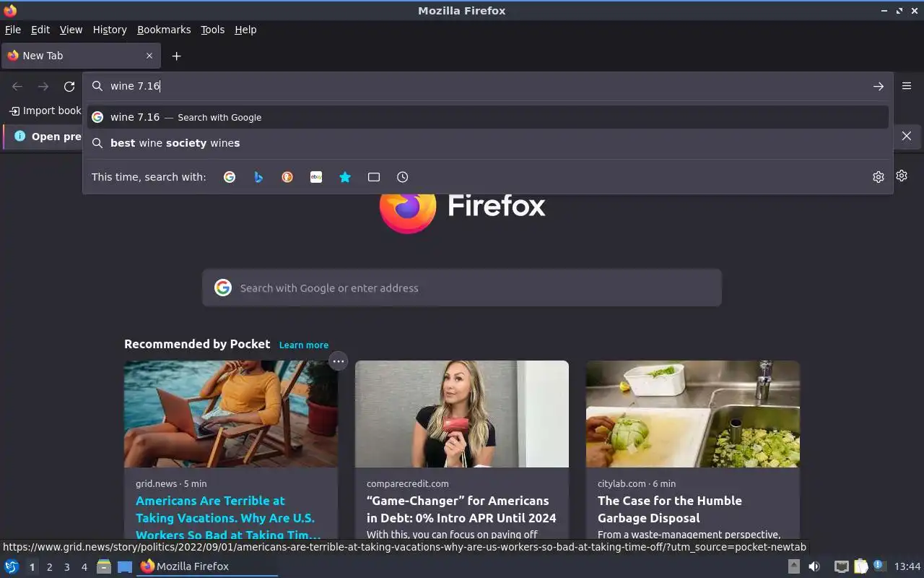Open search settings gear in dropdown
This screenshot has height=578, width=924.
(879, 177)
